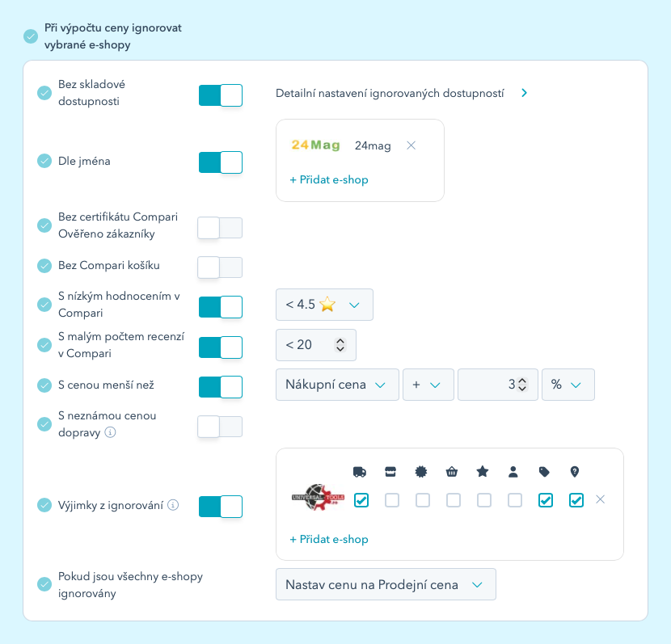
Task: Click the check icon beside Dle jména
Action: coord(44,162)
